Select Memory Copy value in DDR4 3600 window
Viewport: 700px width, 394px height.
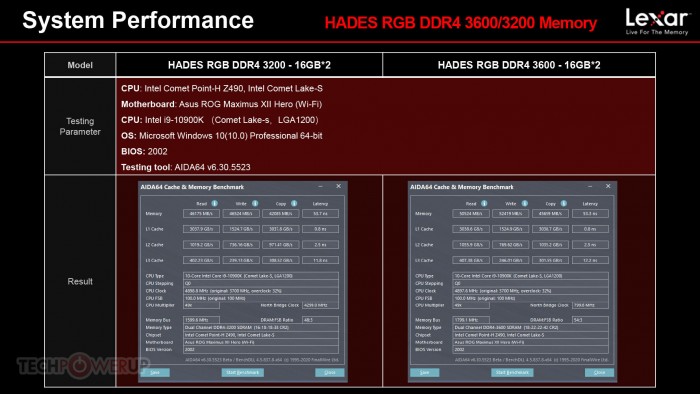550,214
